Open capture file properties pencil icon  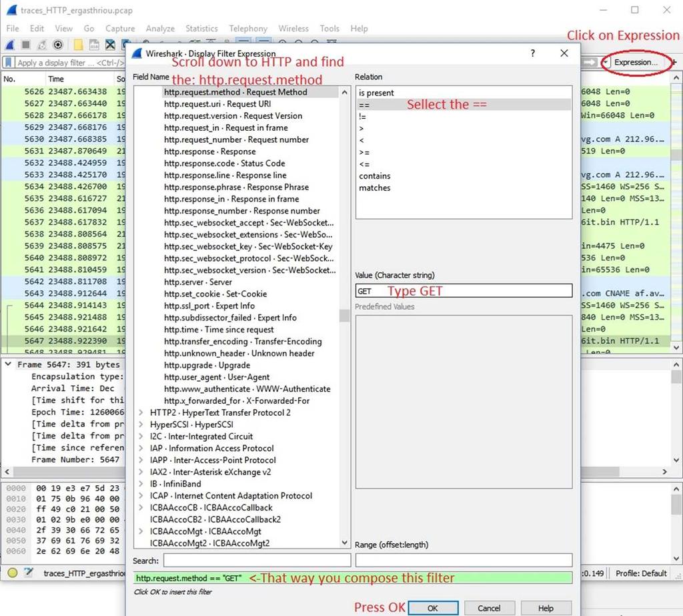pyautogui.click(x=29, y=572)
